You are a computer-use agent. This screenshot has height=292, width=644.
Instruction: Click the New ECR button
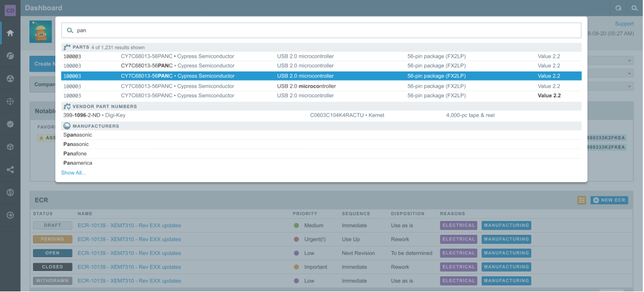click(609, 200)
